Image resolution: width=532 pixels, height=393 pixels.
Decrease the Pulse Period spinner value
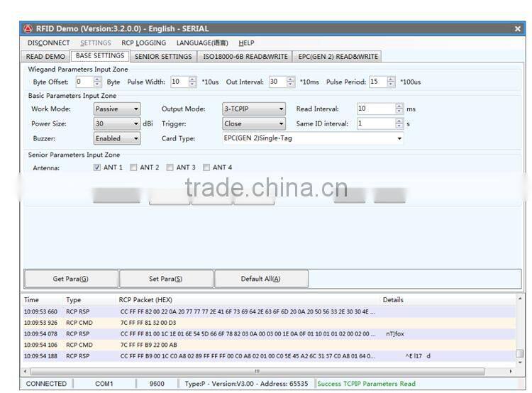tap(391, 84)
